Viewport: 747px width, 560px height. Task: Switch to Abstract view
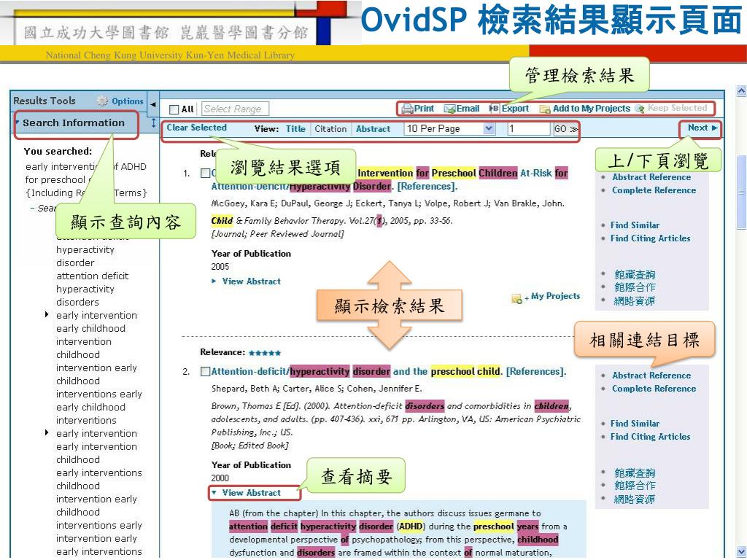(373, 128)
